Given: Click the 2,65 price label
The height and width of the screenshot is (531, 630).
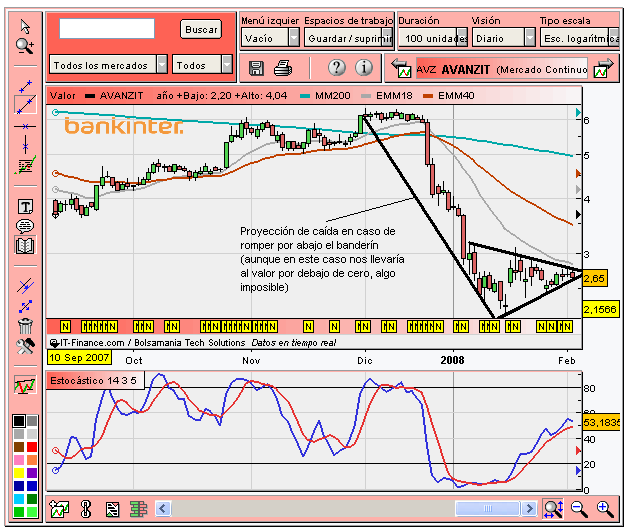Looking at the screenshot, I should [595, 278].
